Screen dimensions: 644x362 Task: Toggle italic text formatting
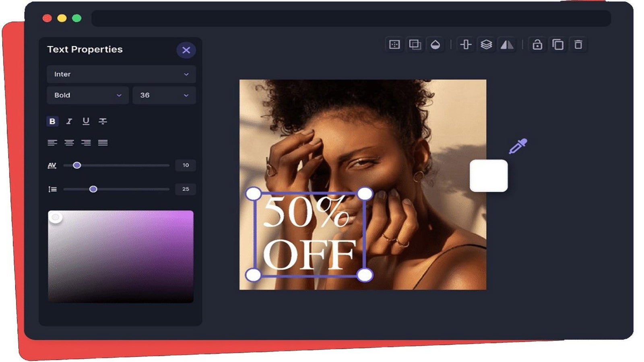pos(69,121)
